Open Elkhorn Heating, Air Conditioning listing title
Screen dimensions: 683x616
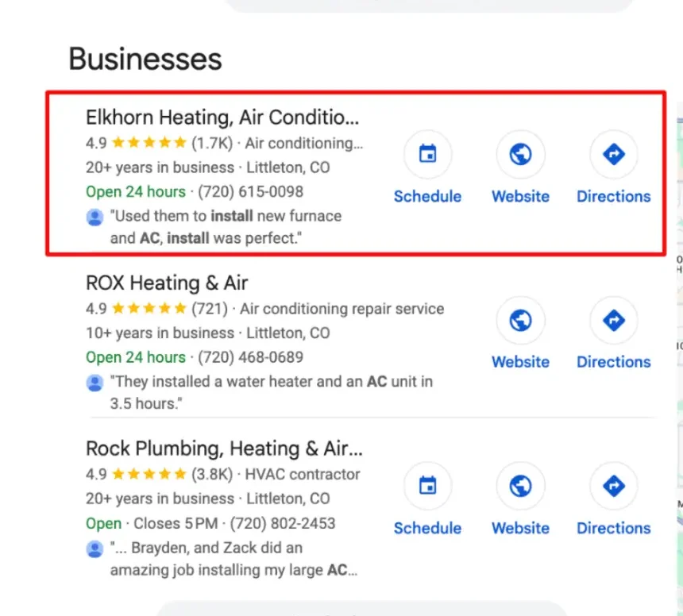pos(222,118)
